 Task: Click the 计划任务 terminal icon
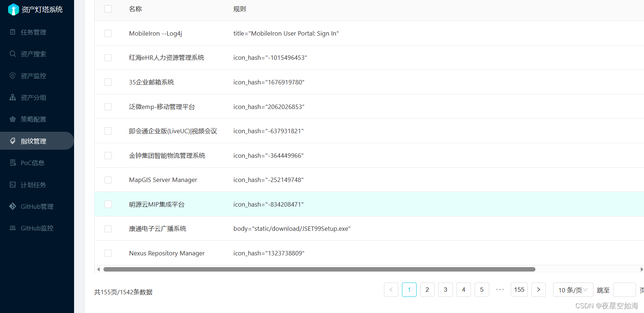point(13,185)
